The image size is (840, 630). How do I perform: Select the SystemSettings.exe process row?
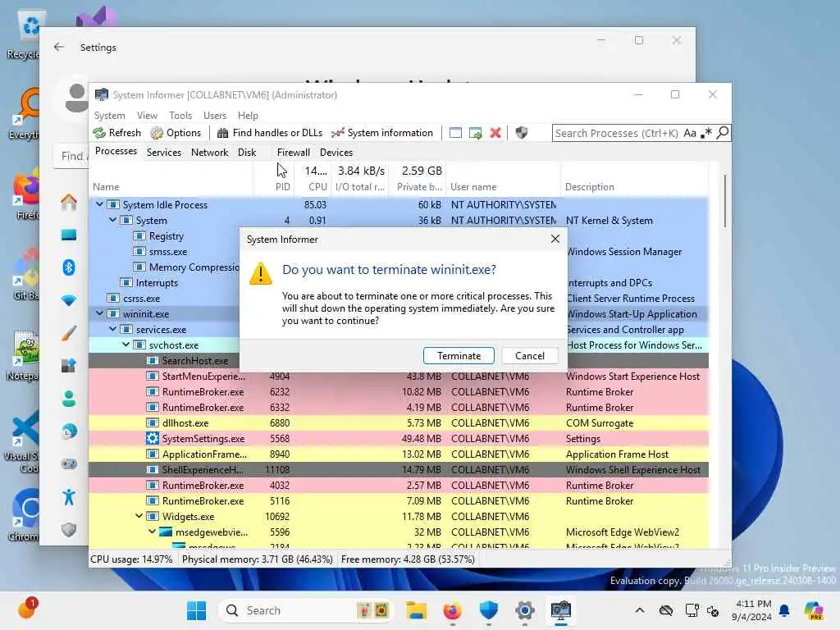[x=399, y=438]
